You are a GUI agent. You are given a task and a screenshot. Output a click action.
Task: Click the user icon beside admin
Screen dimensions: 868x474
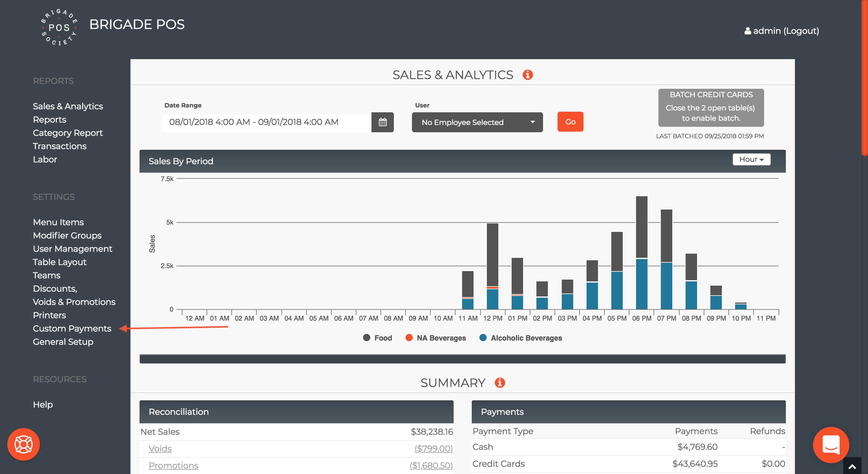coord(747,31)
